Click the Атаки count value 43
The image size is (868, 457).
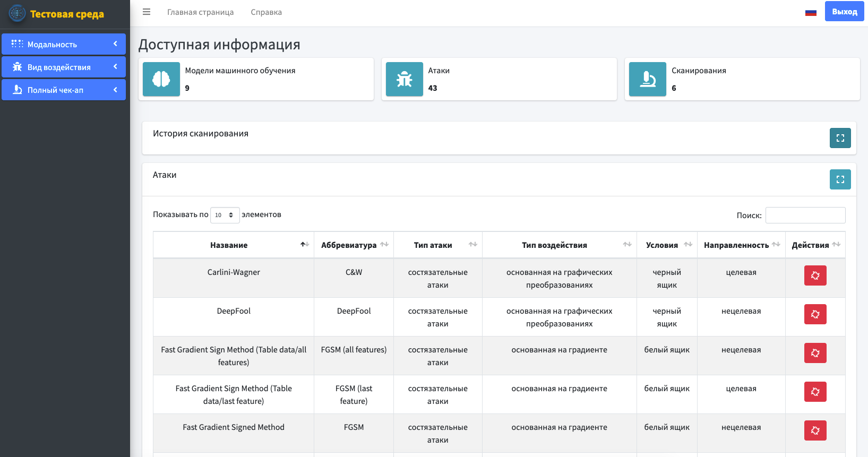point(433,88)
